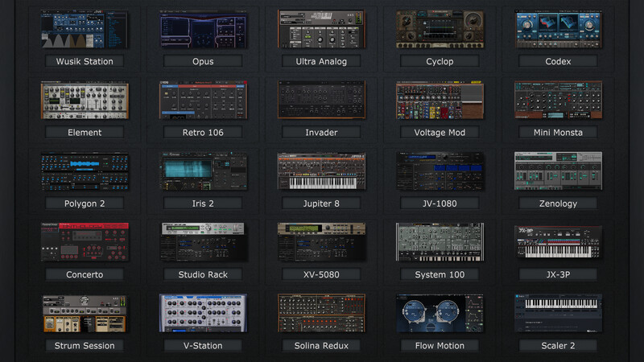This screenshot has height=362, width=644.
Task: Open the red Concerto thumbnail
Action: coord(85,242)
